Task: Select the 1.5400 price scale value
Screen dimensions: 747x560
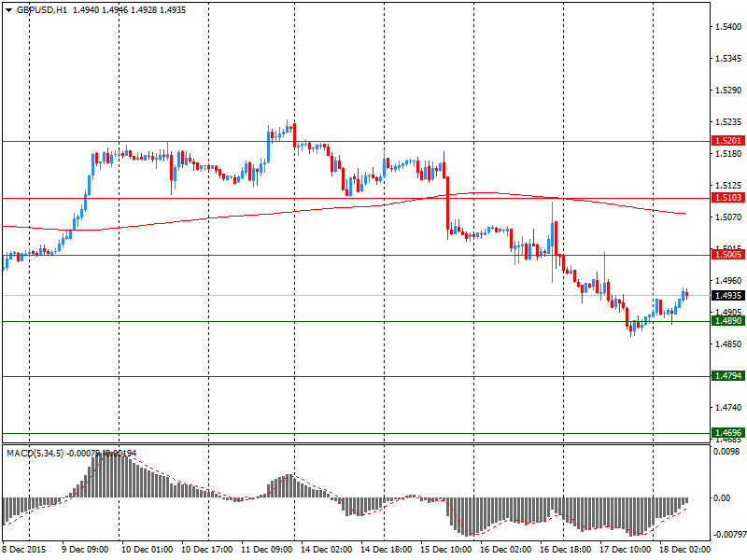Action: point(729,27)
